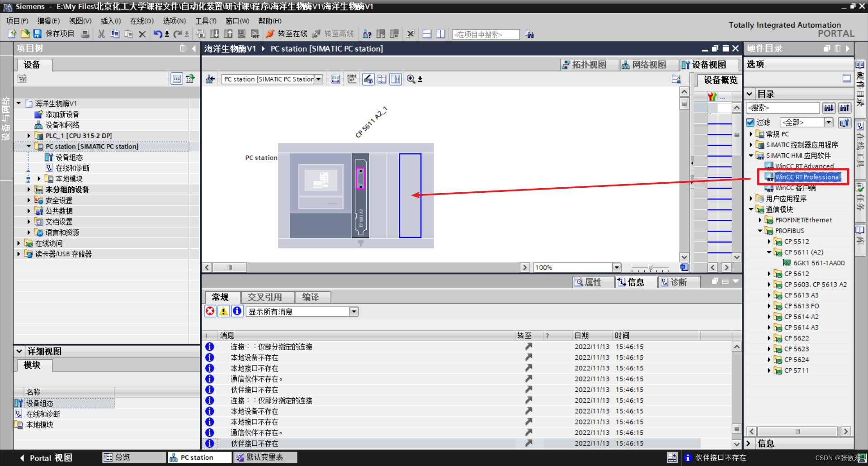The image size is (868, 466).
Task: Open the 视图 menu
Action: [80, 21]
